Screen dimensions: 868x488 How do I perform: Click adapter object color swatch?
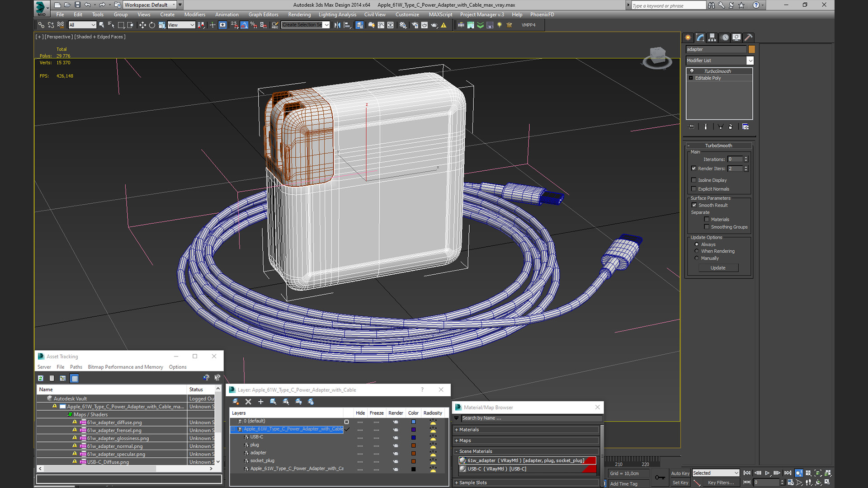pyautogui.click(x=751, y=49)
